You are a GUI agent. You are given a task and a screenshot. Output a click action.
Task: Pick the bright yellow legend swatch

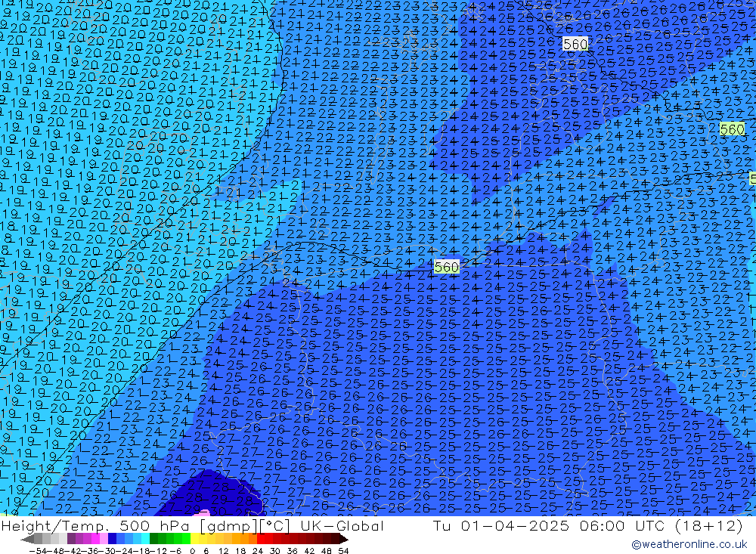pos(194,539)
